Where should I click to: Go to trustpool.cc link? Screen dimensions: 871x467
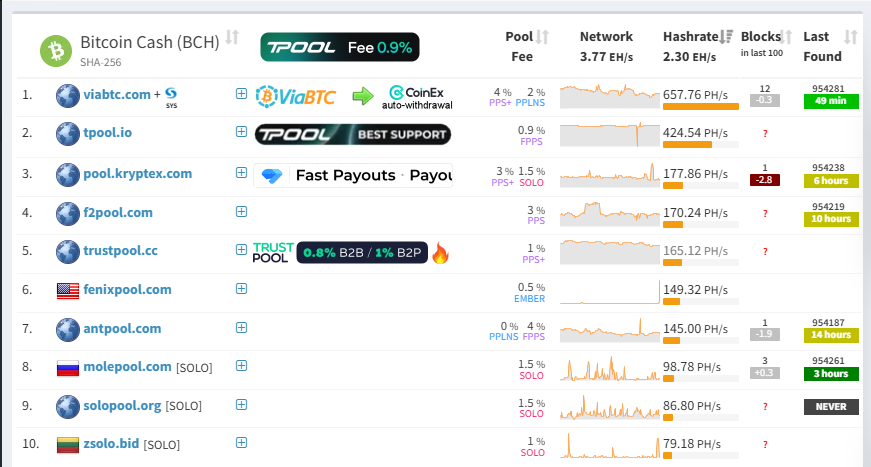click(x=120, y=251)
